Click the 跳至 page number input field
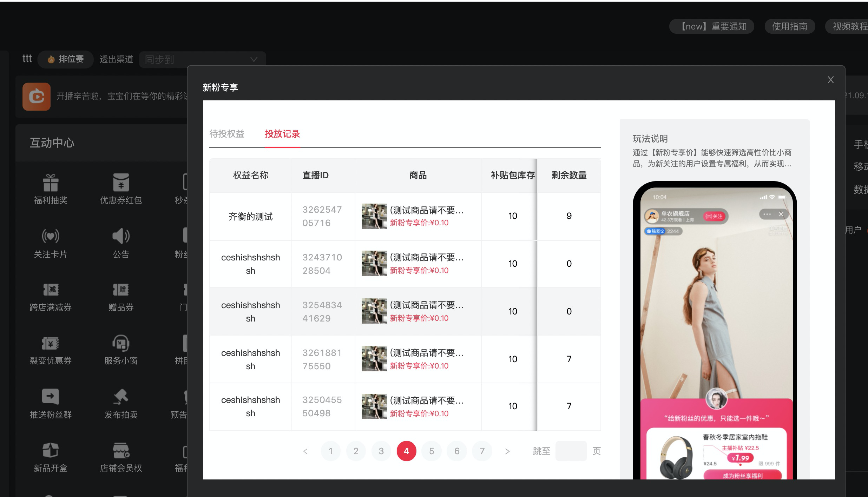This screenshot has width=868, height=497. 571,451
